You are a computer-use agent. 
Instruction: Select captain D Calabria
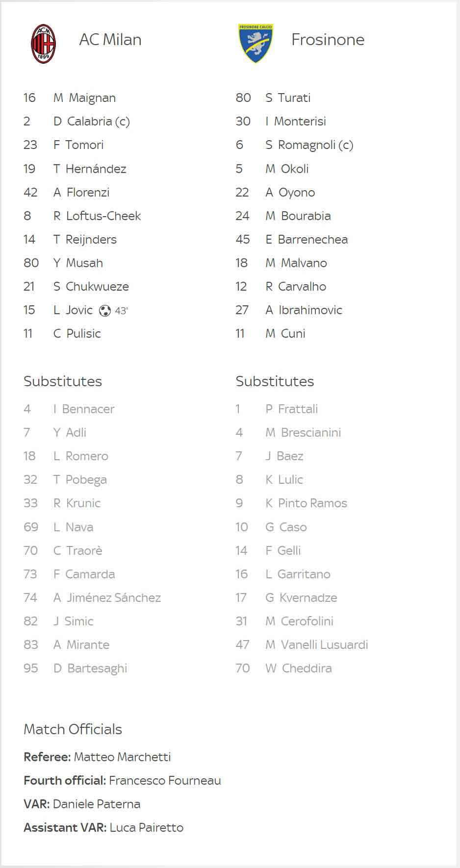click(92, 122)
